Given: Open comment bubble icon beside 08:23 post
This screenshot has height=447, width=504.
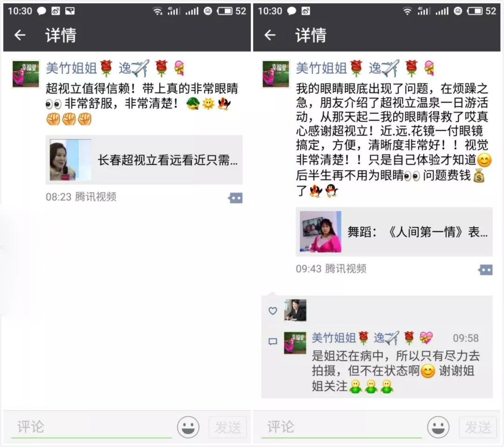Looking at the screenshot, I should coord(235,198).
